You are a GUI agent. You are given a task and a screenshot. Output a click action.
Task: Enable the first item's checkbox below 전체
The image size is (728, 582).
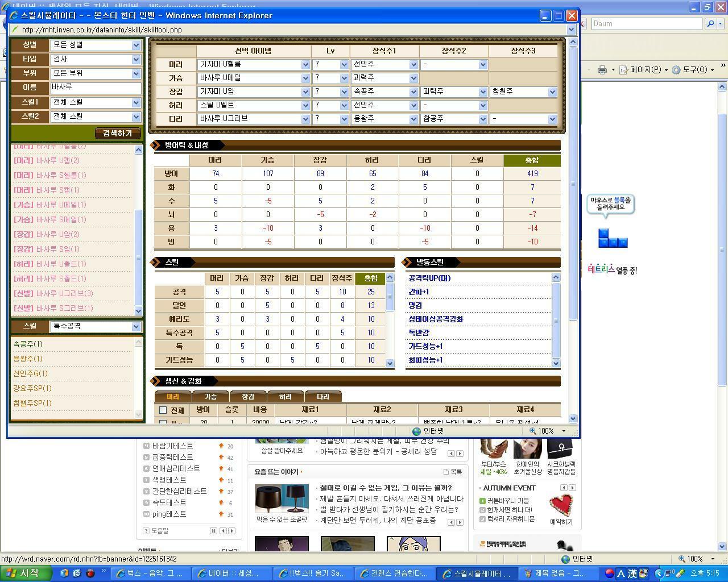162,422
